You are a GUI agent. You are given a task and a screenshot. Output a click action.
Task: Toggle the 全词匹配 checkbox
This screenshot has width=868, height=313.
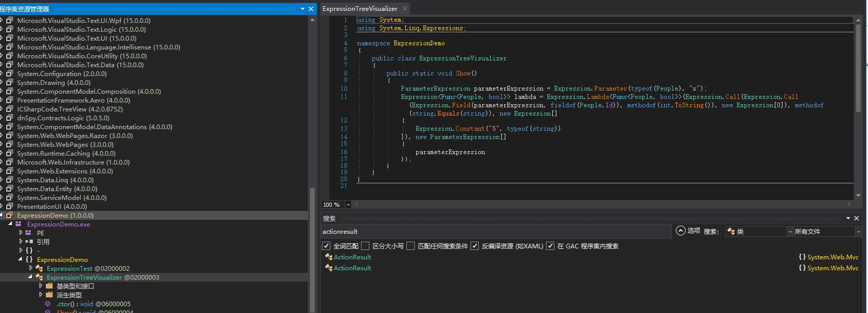click(326, 246)
